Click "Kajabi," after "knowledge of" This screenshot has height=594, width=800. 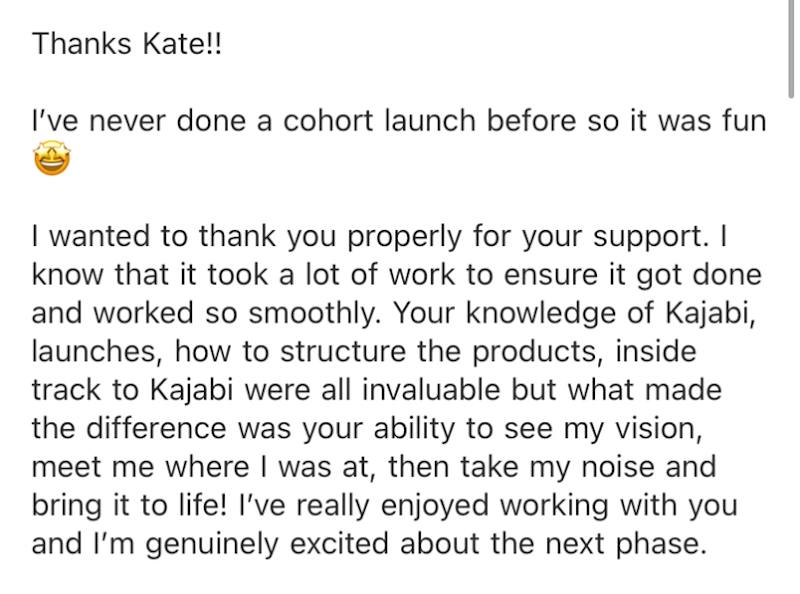711,313
